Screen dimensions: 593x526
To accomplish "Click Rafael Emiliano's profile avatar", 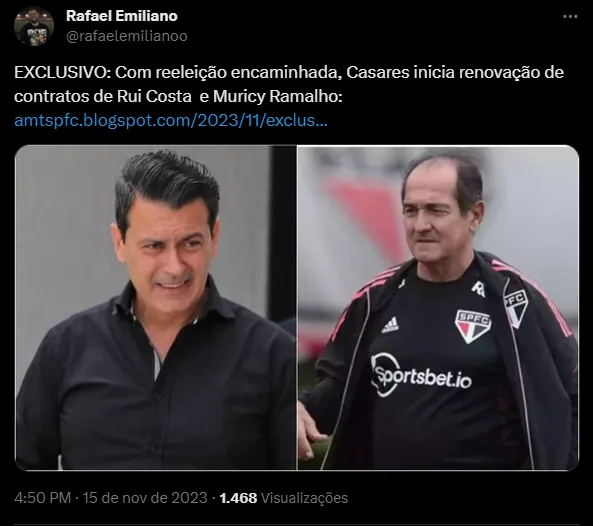I will click(x=34, y=26).
